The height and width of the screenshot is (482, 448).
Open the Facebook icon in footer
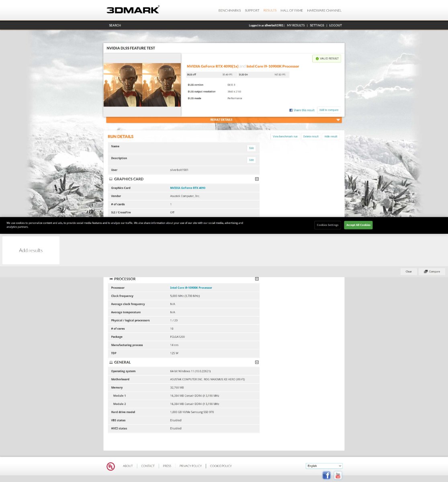326,476
